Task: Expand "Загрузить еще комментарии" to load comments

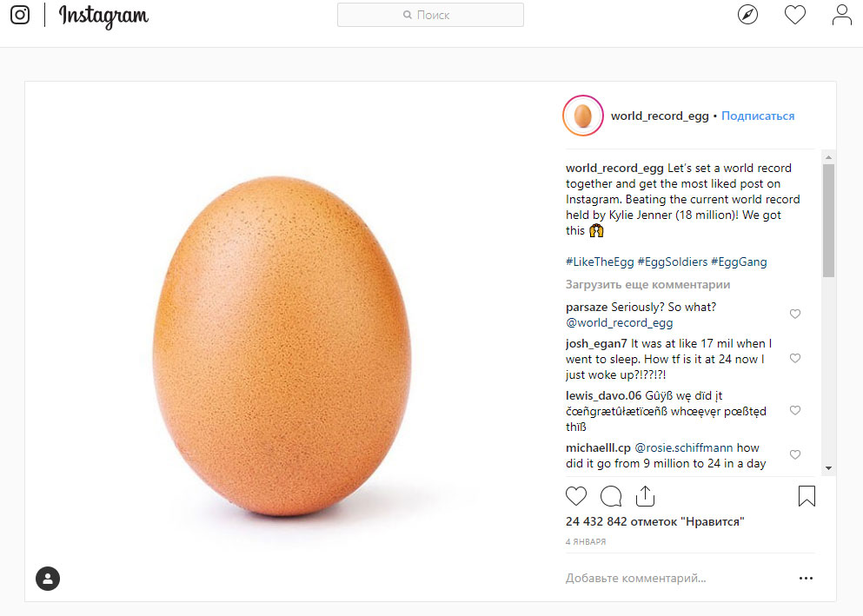Action: pyautogui.click(x=647, y=285)
